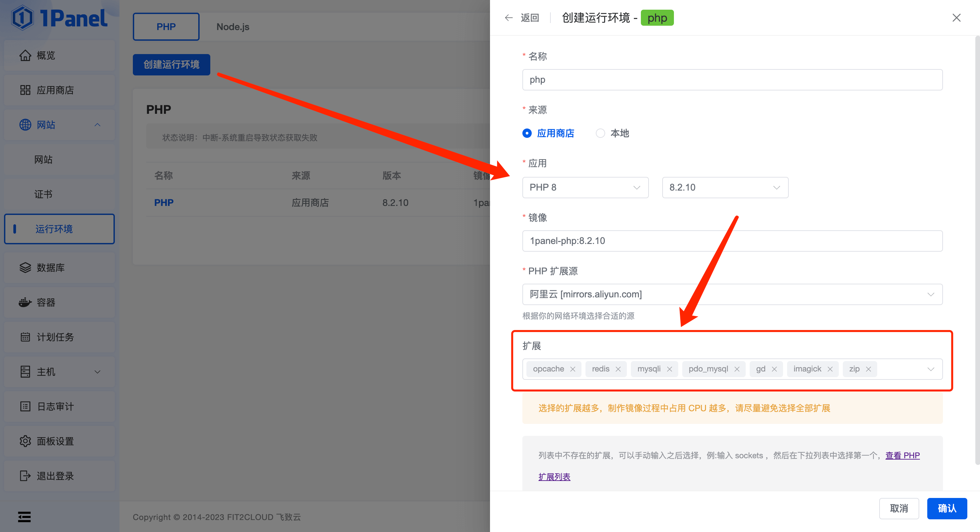Viewport: 980px width, 532px height.
Task: Expand the 主机 menu chevron
Action: [x=97, y=372]
